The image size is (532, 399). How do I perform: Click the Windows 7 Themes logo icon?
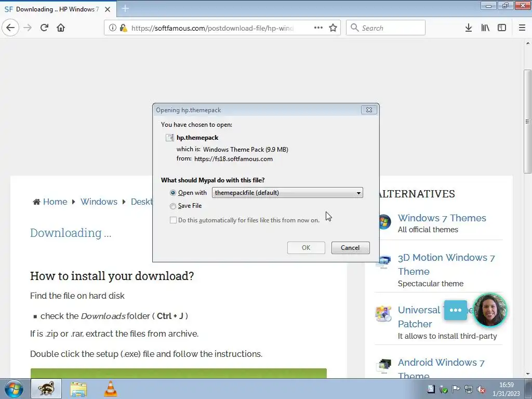pos(384,222)
